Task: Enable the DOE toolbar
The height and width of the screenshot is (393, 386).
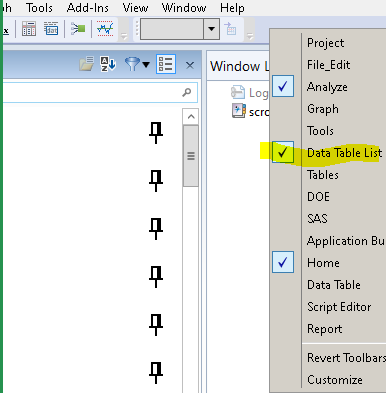Action: (318, 197)
